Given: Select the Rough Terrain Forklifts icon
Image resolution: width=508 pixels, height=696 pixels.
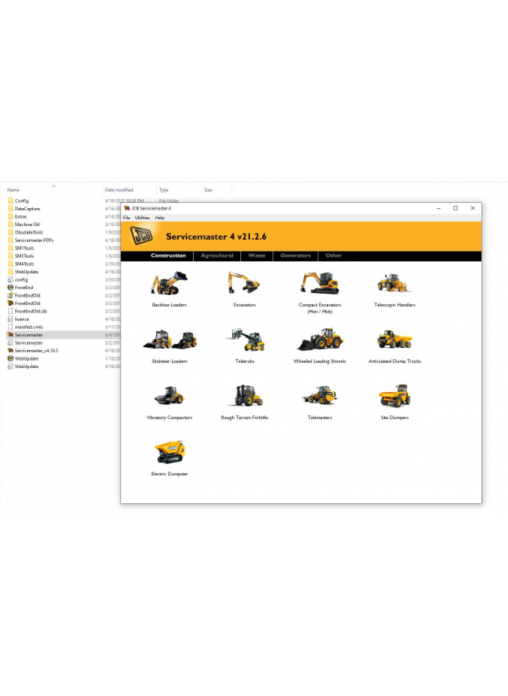Looking at the screenshot, I should pos(245,395).
